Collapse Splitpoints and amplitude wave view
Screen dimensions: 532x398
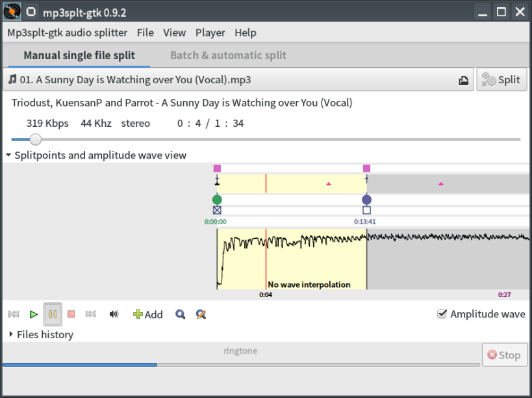(96, 155)
